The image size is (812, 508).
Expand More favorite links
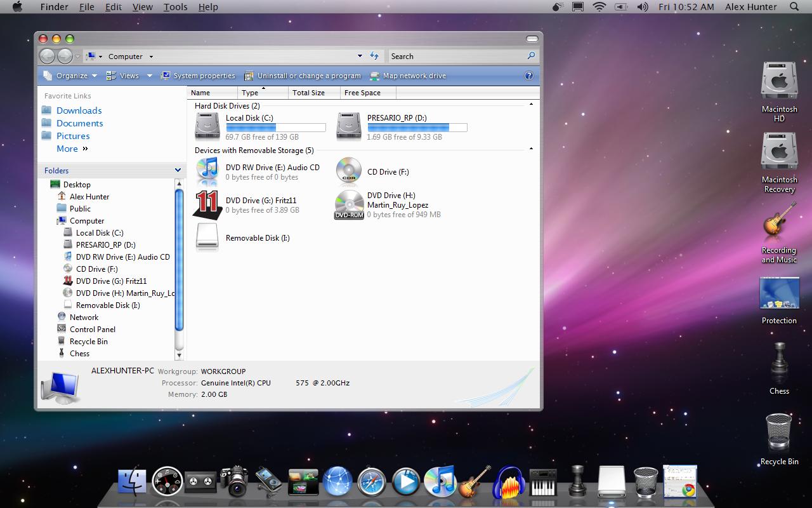click(72, 149)
